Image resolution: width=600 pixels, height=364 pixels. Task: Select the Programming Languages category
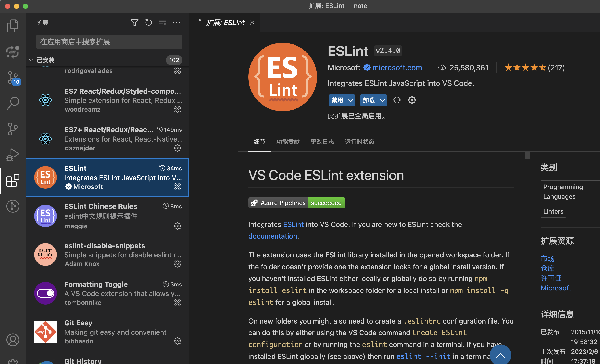pos(570,192)
